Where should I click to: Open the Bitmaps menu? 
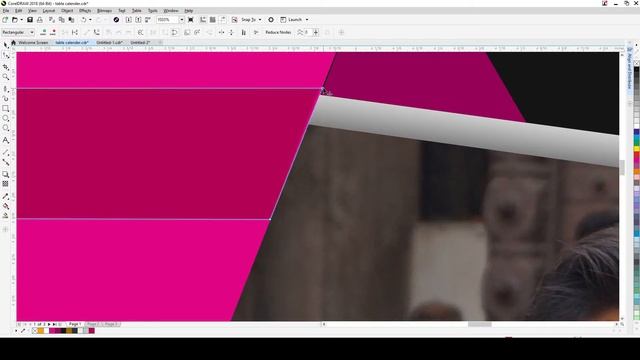click(104, 11)
